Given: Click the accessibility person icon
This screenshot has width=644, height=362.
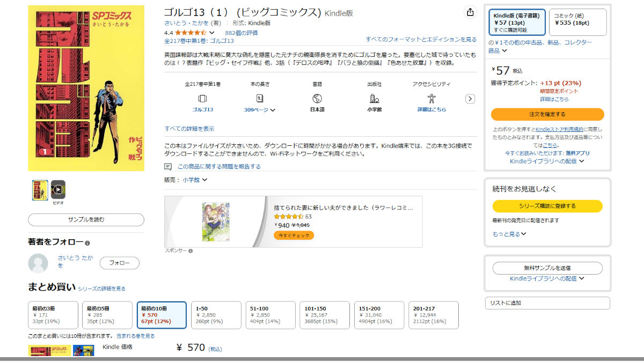Looking at the screenshot, I should pyautogui.click(x=431, y=99).
